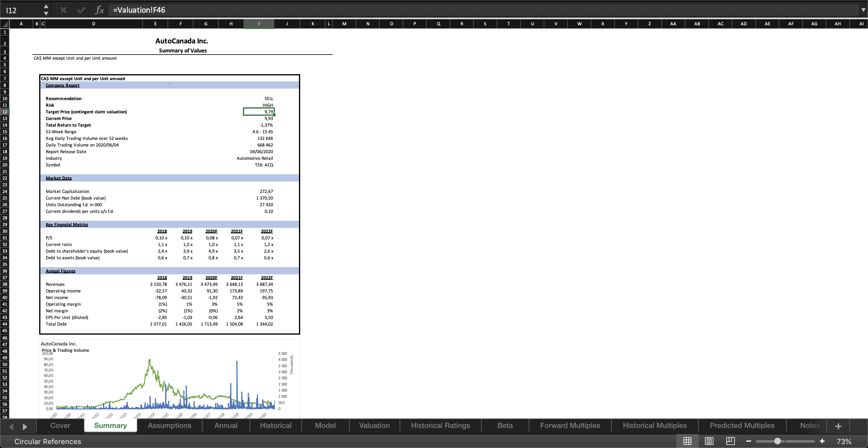868x448 pixels.
Task: Select column M header
Action: click(344, 24)
